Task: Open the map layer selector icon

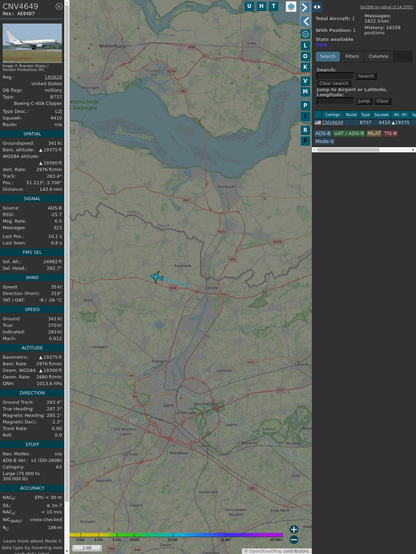Action: click(291, 7)
